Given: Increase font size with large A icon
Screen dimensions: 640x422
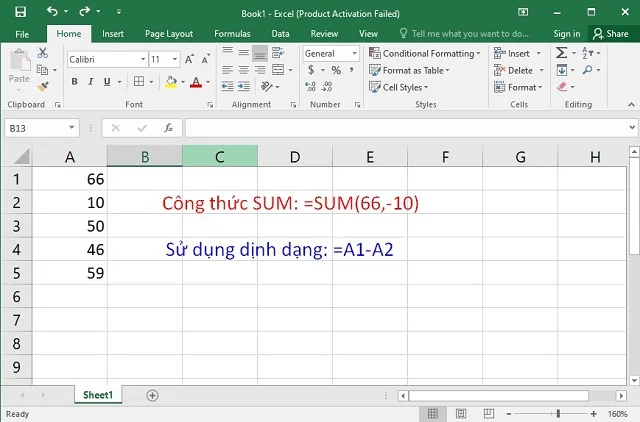Looking at the screenshot, I should pyautogui.click(x=189, y=59).
